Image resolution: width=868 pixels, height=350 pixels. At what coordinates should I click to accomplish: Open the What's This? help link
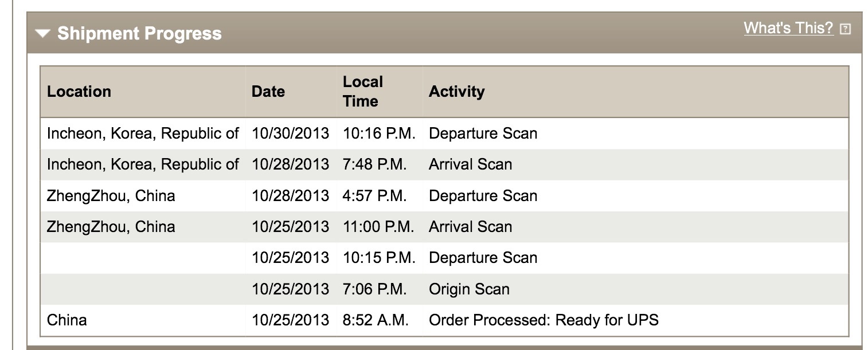[788, 28]
